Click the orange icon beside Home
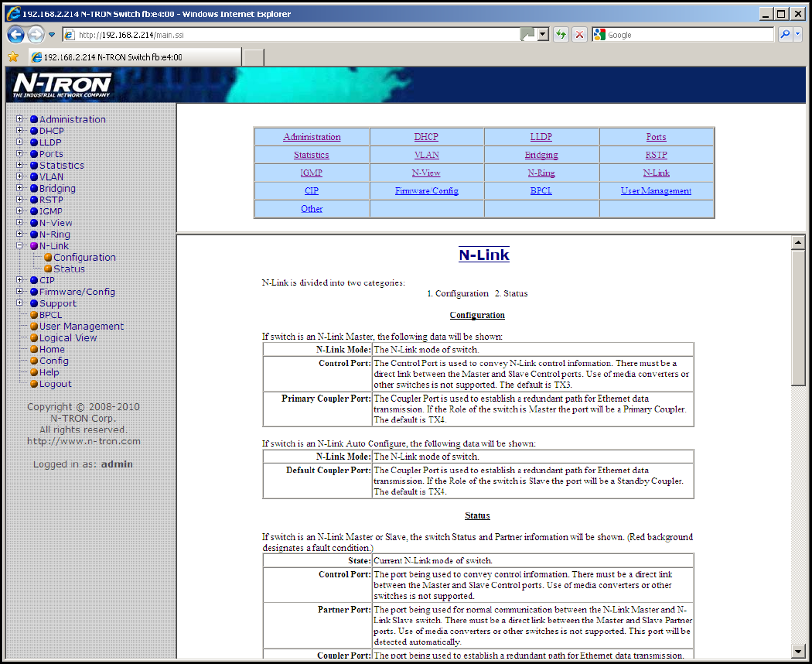Viewport: 812px width, 664px height. (34, 349)
